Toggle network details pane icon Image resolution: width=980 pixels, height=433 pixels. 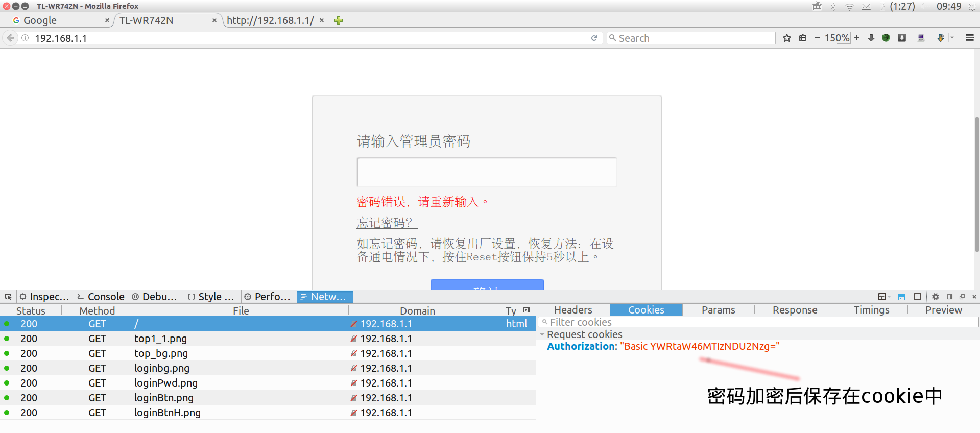pos(527,310)
